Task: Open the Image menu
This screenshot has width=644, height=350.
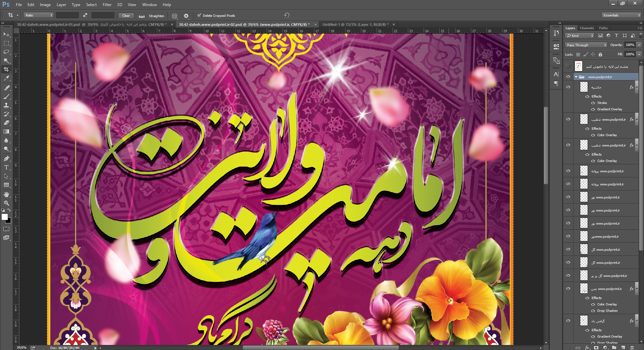Action: pos(45,5)
